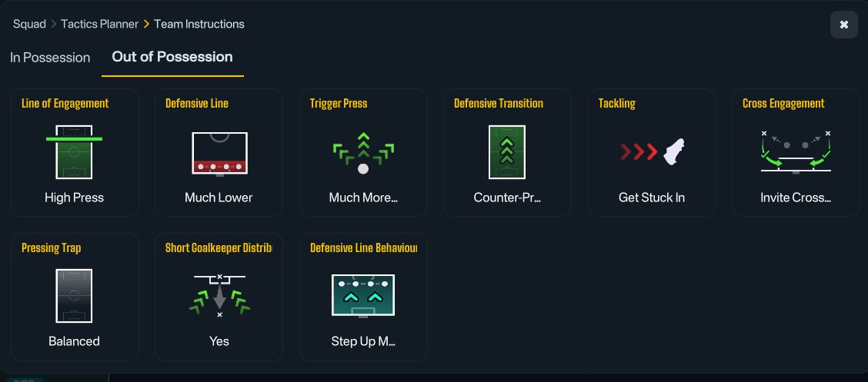868x382 pixels.
Task: Select the Trigger Press arrows icon
Action: [363, 153]
